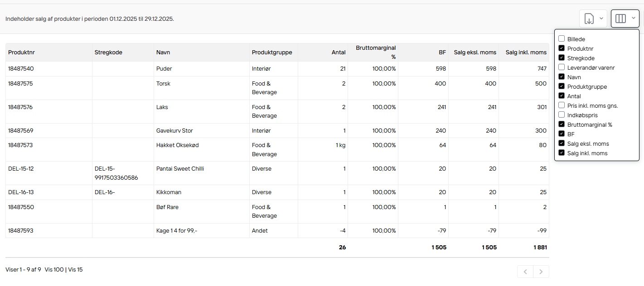Go to previous page arrow
Viewport: 644px width, 286px height.
(x=525, y=272)
